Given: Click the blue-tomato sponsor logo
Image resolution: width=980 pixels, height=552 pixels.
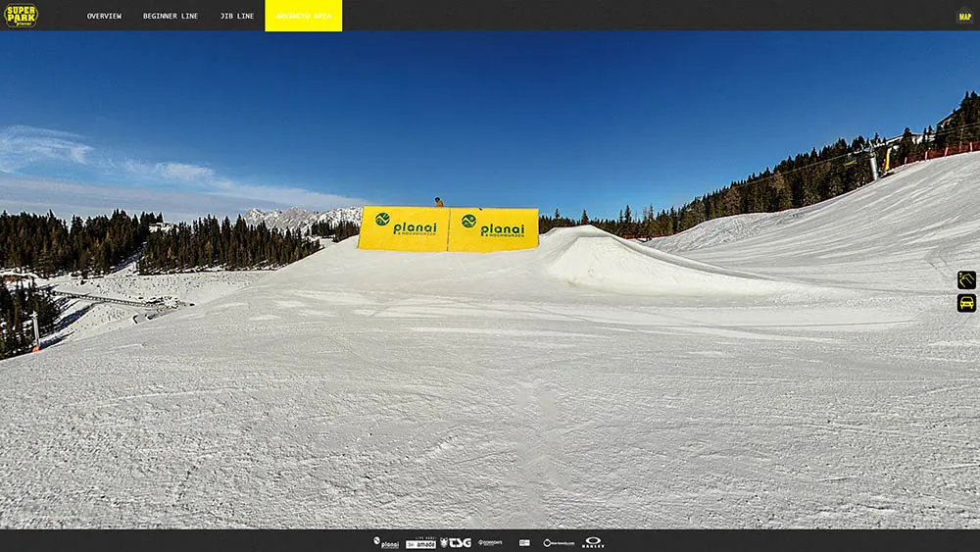Looking at the screenshot, I should tap(559, 542).
